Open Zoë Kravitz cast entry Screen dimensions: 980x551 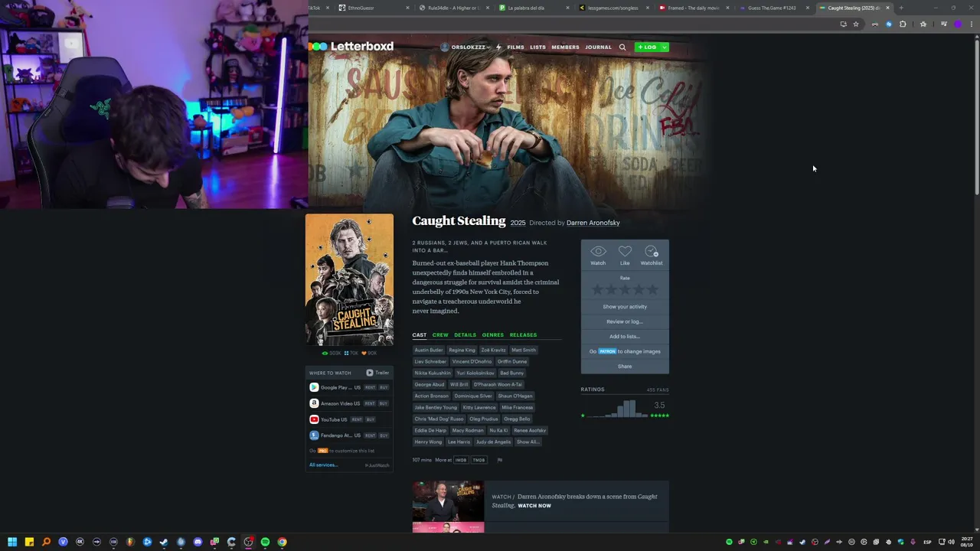click(x=493, y=350)
